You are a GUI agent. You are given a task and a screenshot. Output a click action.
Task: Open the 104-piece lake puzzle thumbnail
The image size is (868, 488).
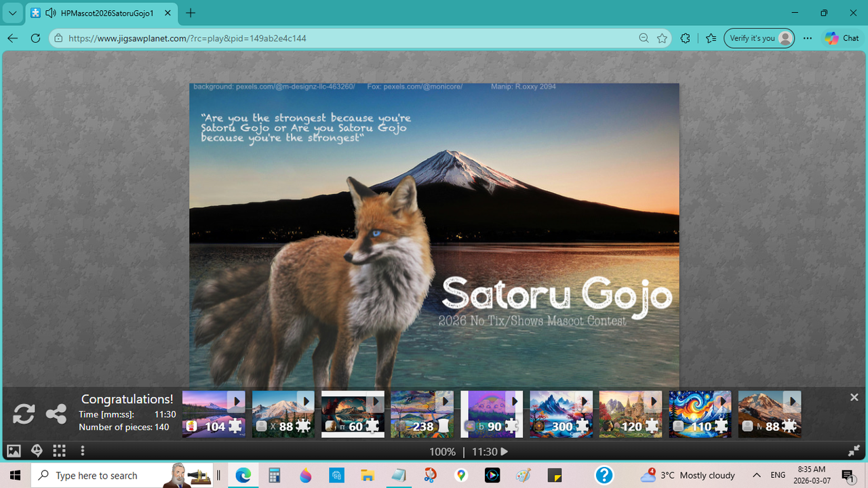(x=214, y=413)
